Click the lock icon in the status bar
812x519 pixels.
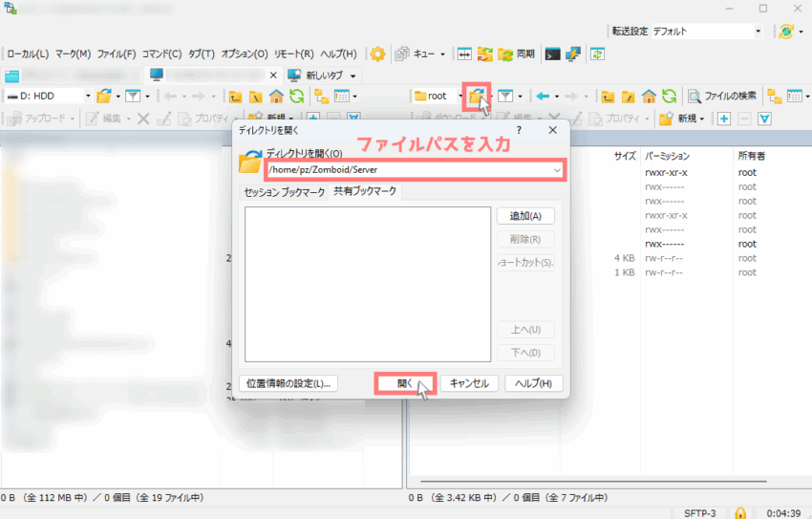coord(740,512)
